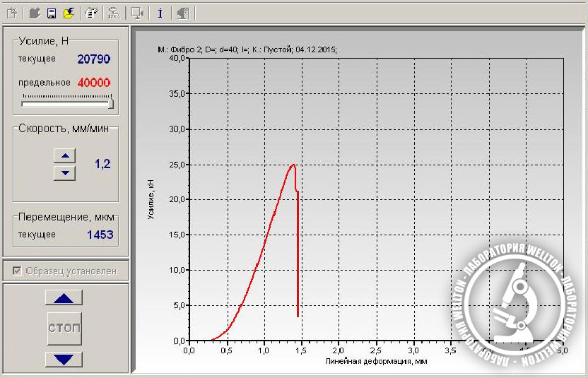Open info via blue 'i' icon

coord(160,13)
